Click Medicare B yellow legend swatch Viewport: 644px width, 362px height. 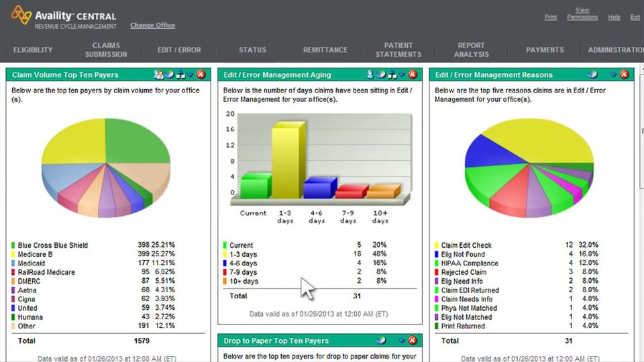tap(13, 254)
